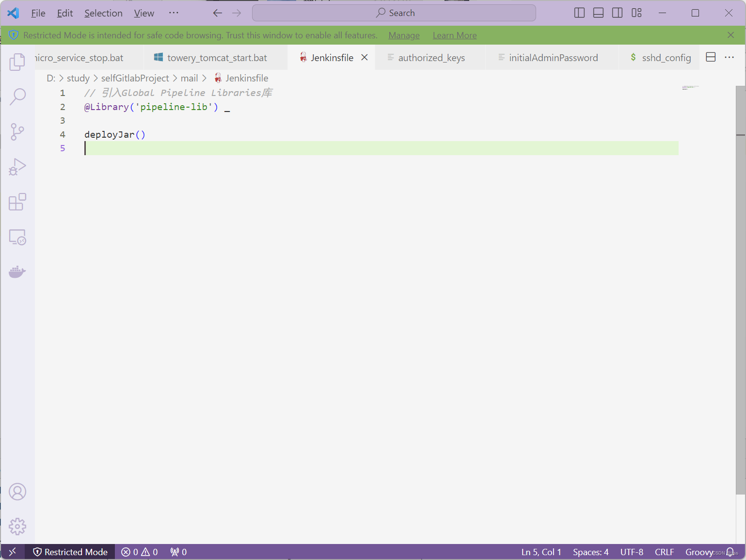Screen dimensions: 746x560
Task: Click the Jenkinsfile breadcrumb
Action: [x=241, y=78]
